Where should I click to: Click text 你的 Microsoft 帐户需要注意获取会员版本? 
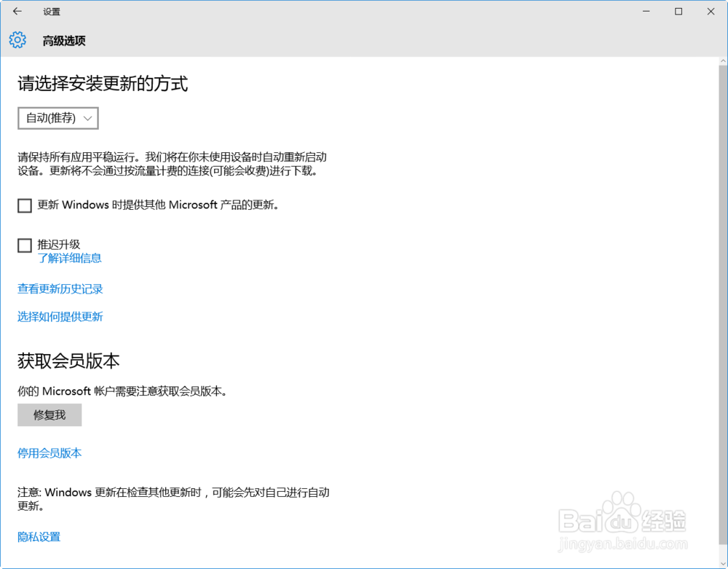[x=122, y=391]
